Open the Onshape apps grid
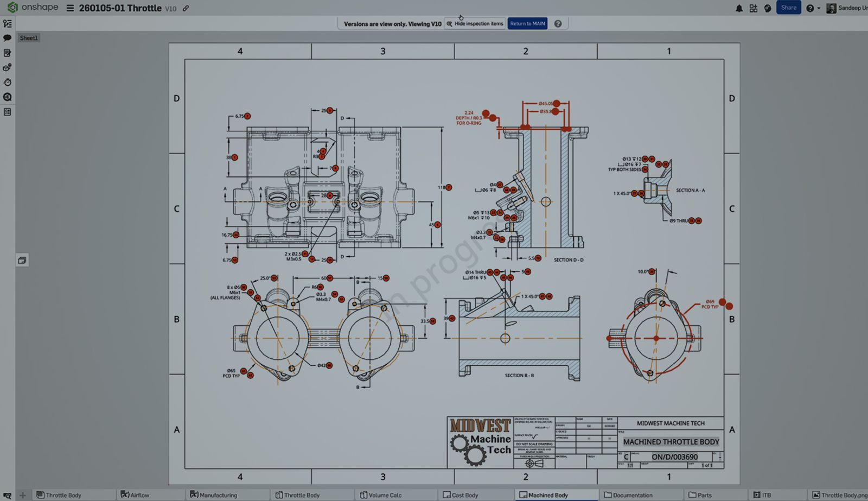Screen dimensions: 868x501 click(x=753, y=8)
